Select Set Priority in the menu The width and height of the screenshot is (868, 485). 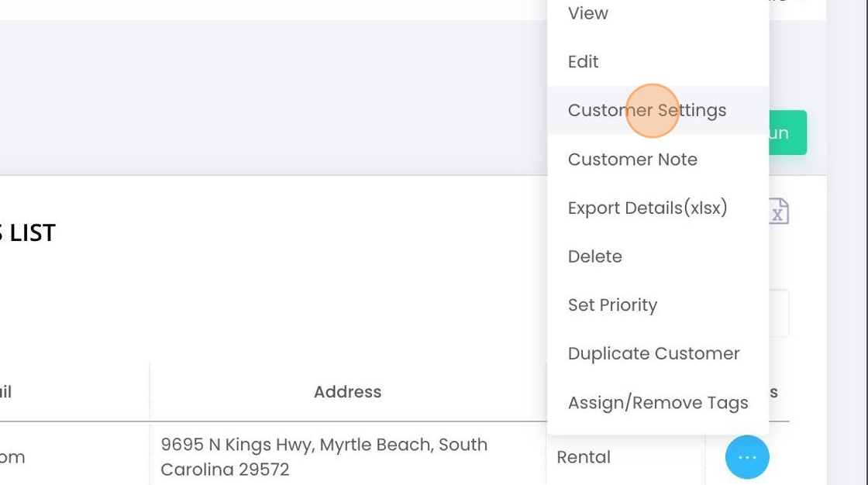tap(612, 305)
